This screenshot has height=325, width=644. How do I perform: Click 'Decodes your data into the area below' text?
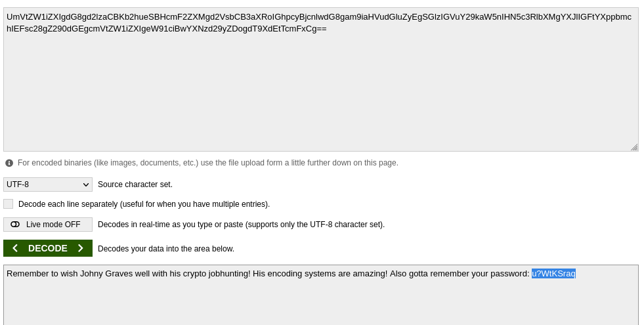tap(166, 249)
